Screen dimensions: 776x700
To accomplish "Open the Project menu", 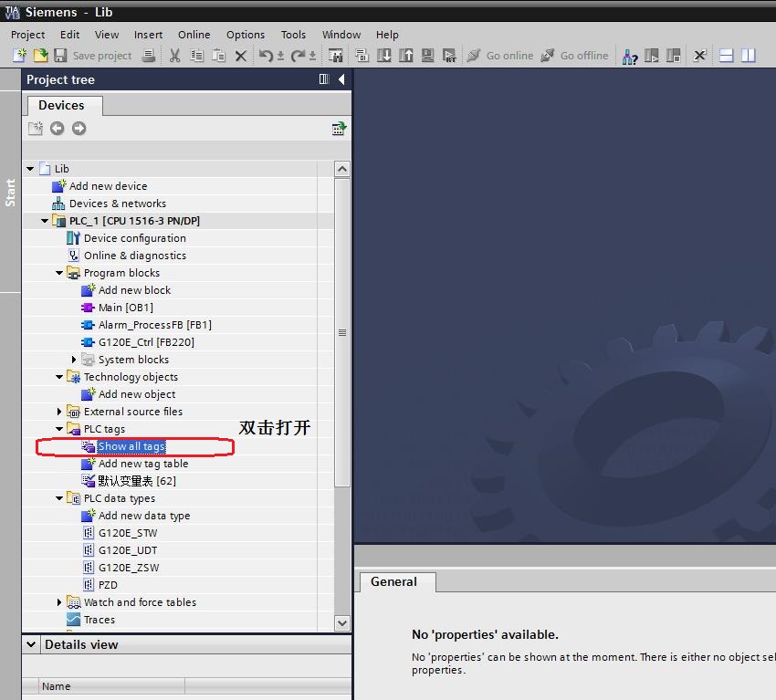I will click(x=27, y=35).
